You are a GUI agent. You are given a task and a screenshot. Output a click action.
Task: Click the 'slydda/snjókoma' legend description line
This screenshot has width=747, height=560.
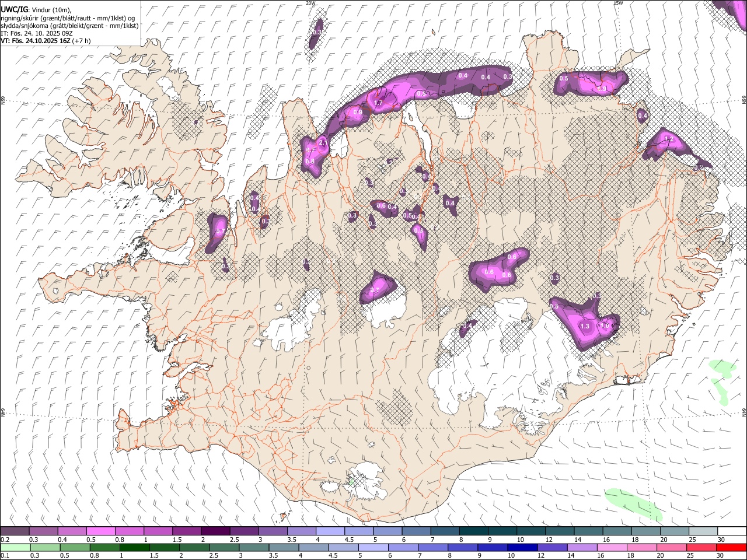click(x=69, y=25)
